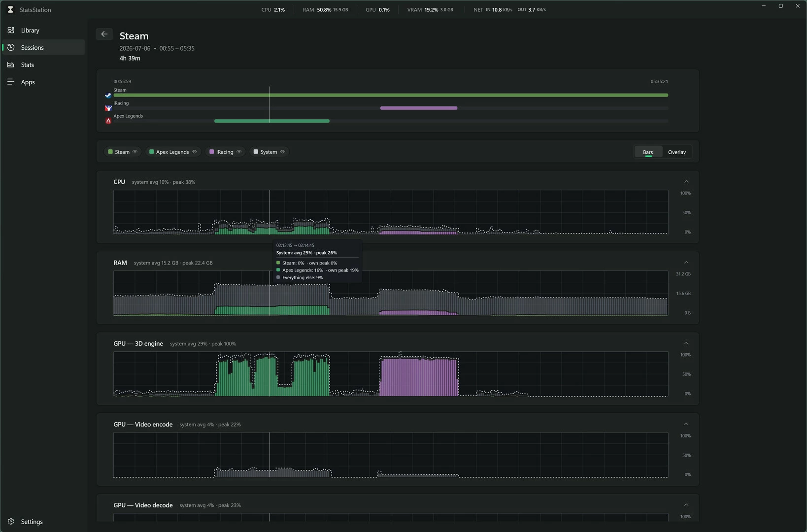Hide the Apex Legends series
This screenshot has height=532, width=807.
(x=194, y=152)
